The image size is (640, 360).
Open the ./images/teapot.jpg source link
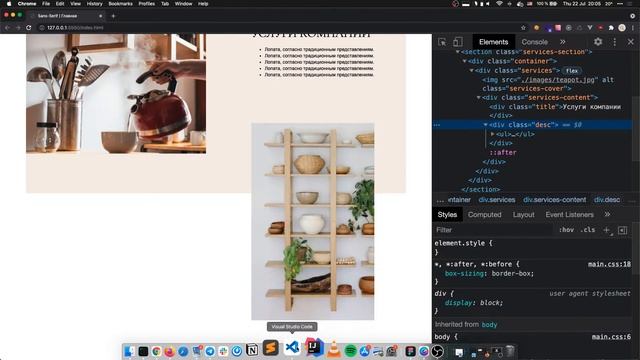(559, 80)
